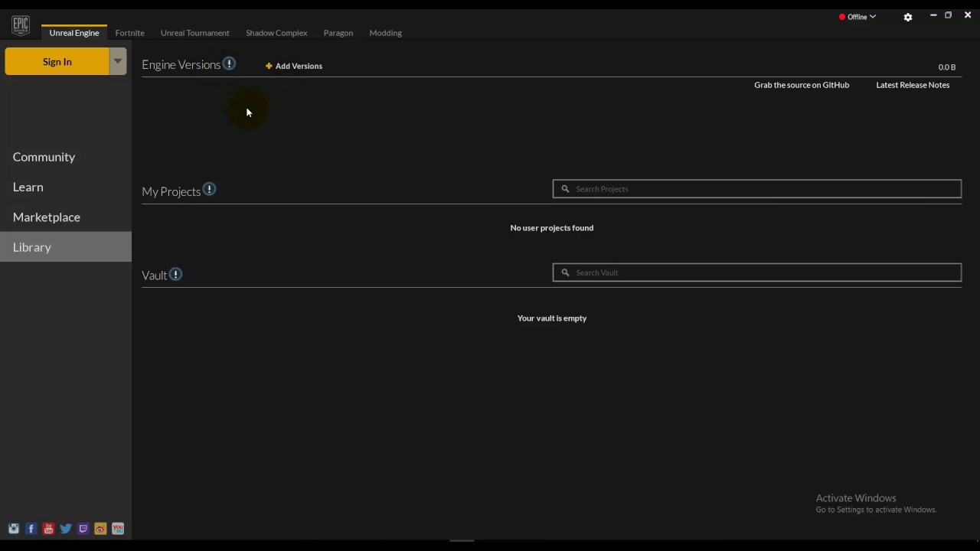The image size is (980, 551).
Task: Open the Shadow Complex tab
Action: point(276,33)
